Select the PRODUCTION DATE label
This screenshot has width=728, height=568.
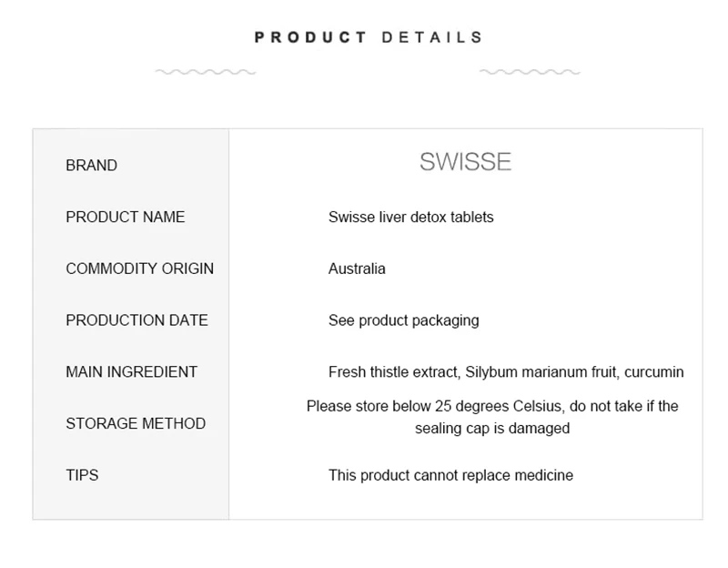136,320
